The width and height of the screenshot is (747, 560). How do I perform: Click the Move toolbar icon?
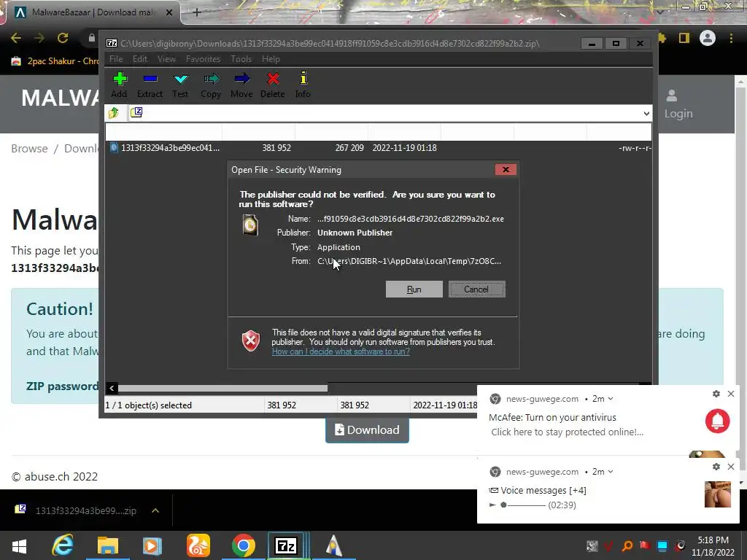(x=241, y=85)
